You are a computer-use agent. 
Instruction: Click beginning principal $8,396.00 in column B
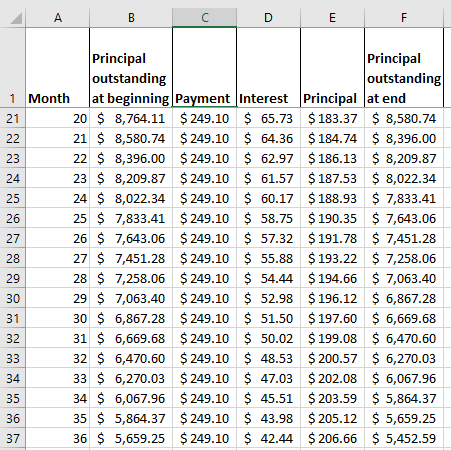point(131,158)
